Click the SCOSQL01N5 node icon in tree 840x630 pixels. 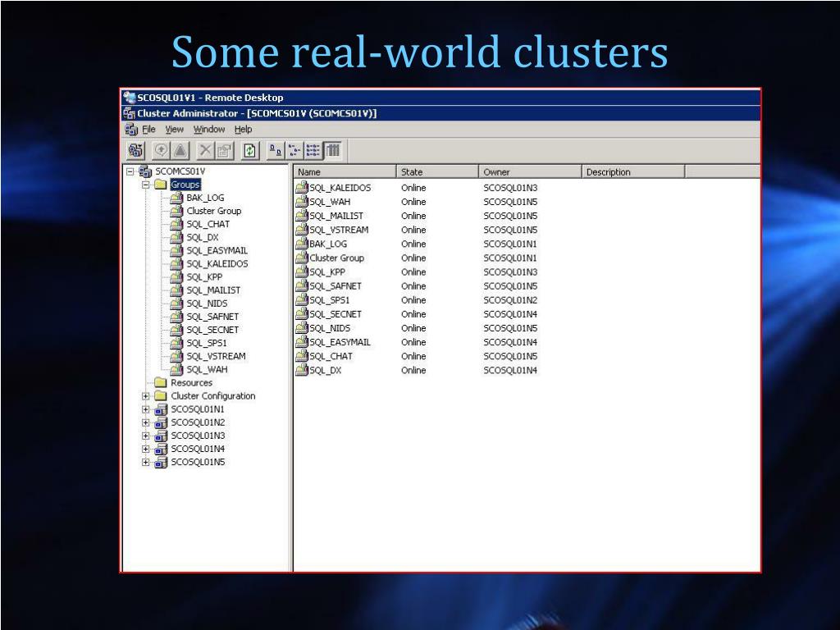pyautogui.click(x=161, y=463)
